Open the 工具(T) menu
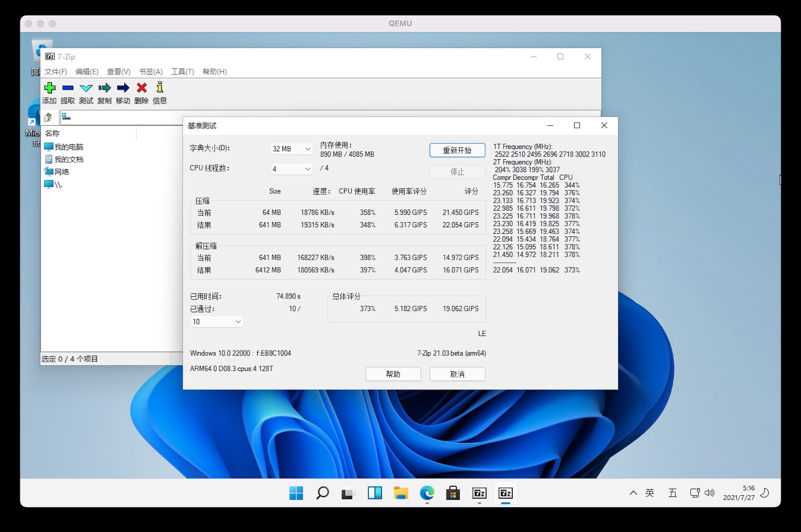 pos(182,72)
